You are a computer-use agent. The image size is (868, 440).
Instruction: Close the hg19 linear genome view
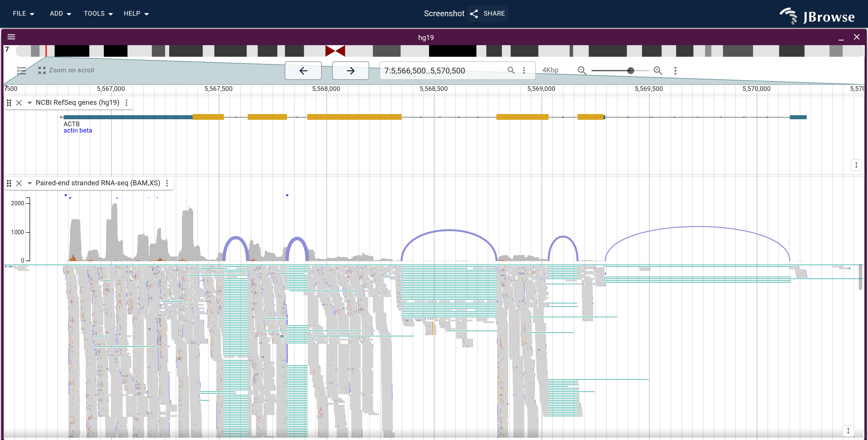(x=856, y=37)
